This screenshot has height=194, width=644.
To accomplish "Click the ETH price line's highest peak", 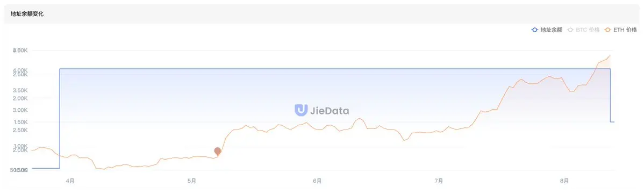I will (x=610, y=55).
